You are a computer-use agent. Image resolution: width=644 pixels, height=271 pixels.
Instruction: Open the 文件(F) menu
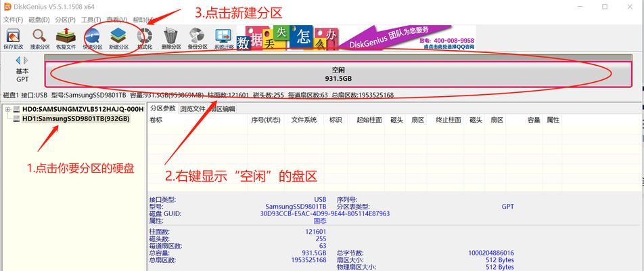pyautogui.click(x=13, y=20)
